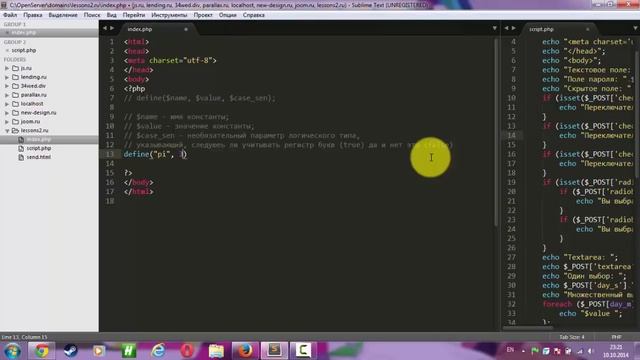Select script.php under Group 2

pos(24,50)
